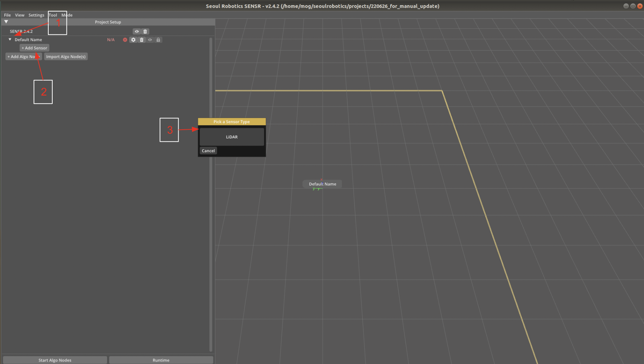Delete the Default Name node via trash icon

coord(142,40)
